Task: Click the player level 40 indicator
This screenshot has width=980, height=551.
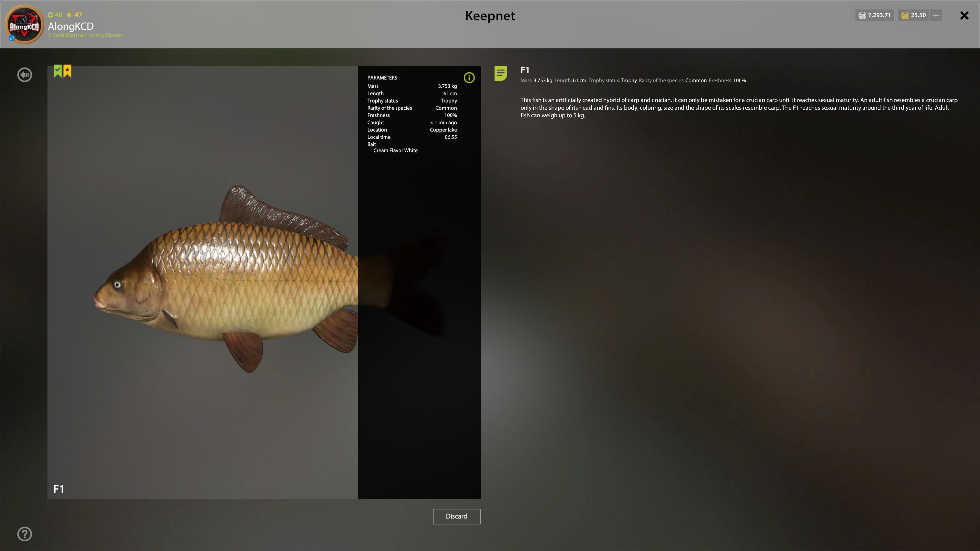Action: coord(55,15)
